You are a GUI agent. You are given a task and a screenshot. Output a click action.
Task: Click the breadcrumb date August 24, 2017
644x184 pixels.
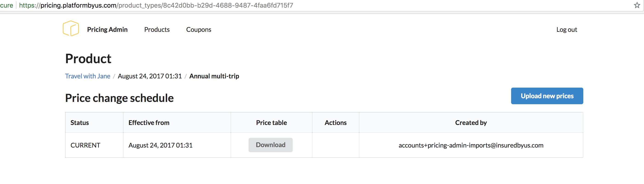[149, 76]
